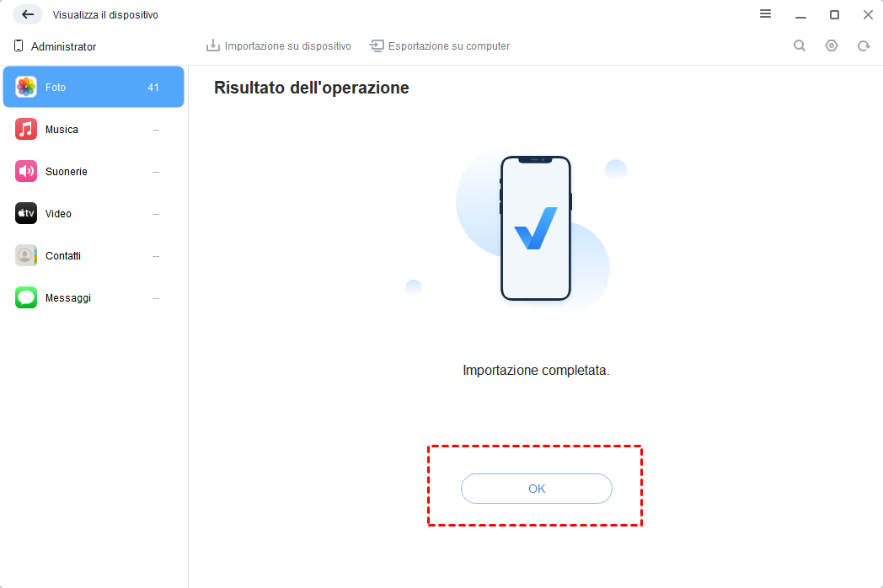This screenshot has height=588, width=883.
Task: Click the back arrow button
Action: pyautogui.click(x=28, y=14)
